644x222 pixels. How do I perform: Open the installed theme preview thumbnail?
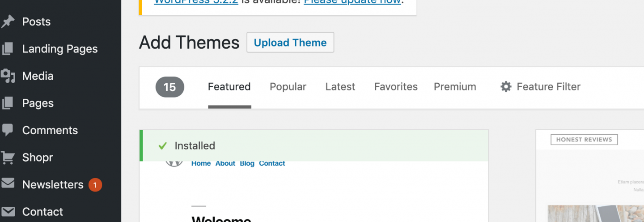tap(314, 192)
